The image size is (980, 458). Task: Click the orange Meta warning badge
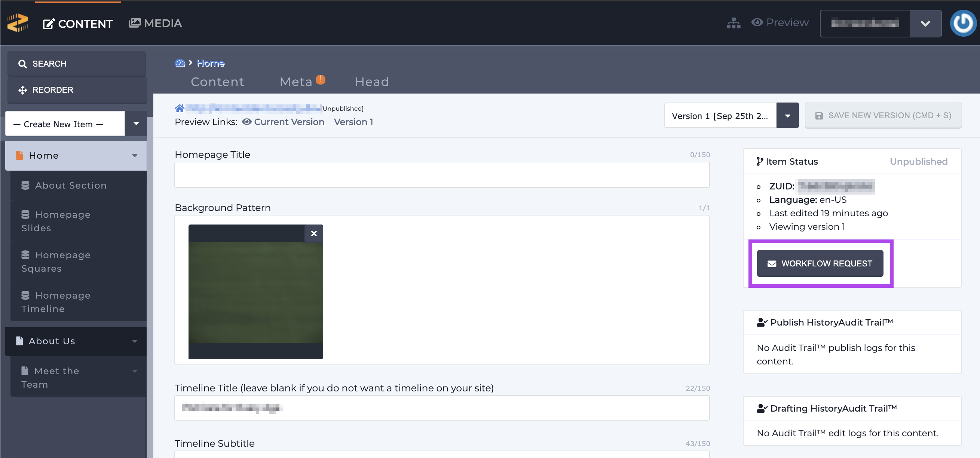320,79
